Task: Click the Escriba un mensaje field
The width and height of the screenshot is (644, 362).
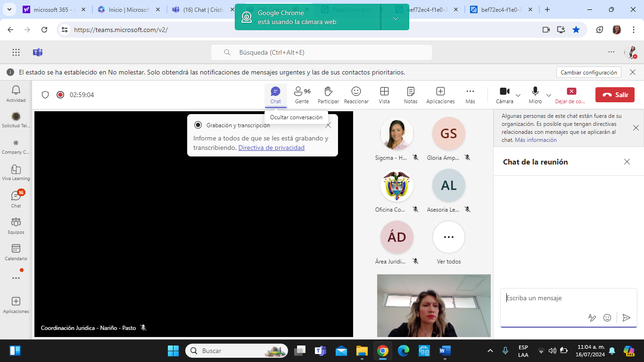Action: (x=566, y=298)
